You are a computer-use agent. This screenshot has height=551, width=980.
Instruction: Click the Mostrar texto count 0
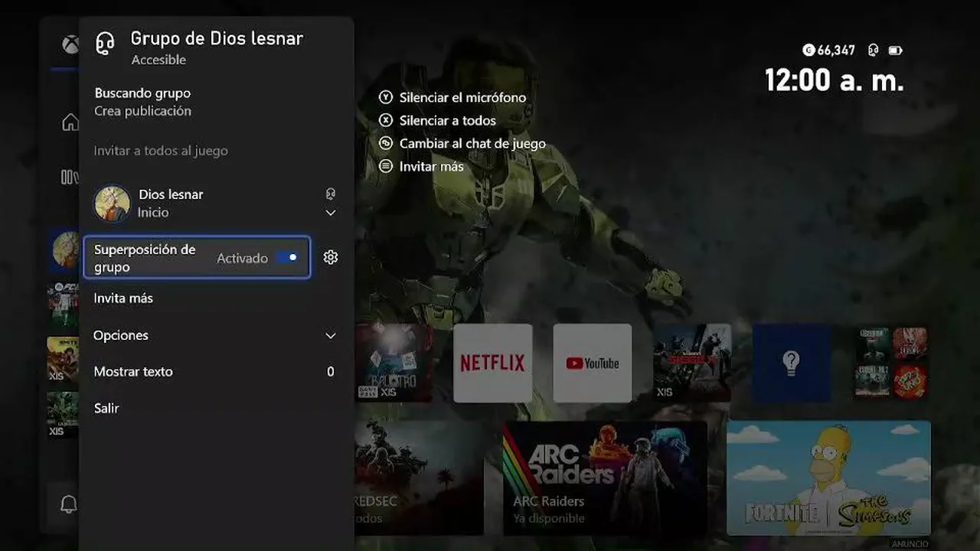click(331, 372)
